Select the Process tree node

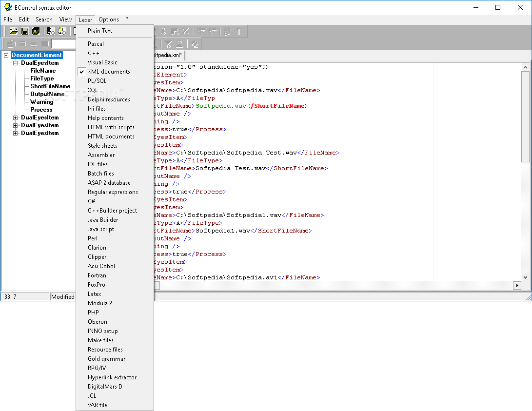tap(41, 110)
